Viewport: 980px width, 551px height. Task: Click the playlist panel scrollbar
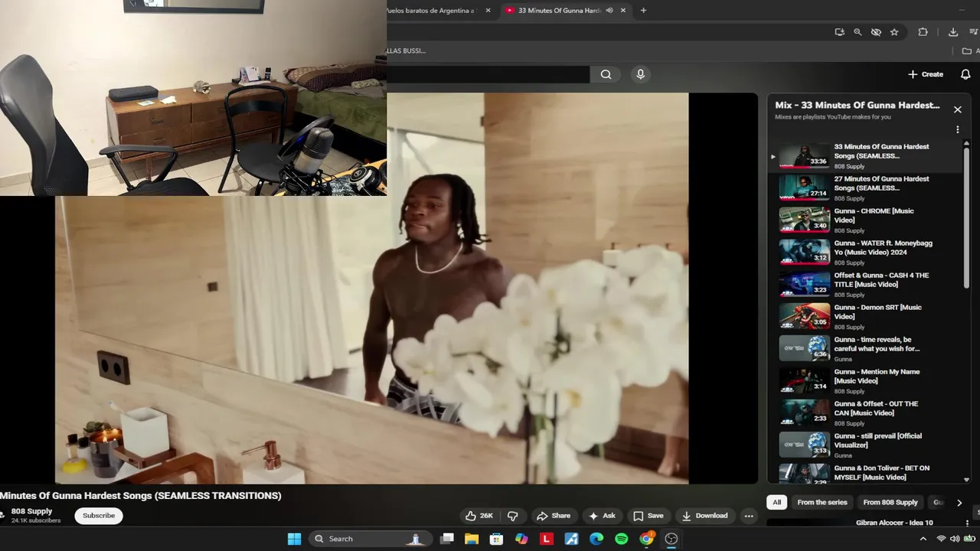coord(966,218)
